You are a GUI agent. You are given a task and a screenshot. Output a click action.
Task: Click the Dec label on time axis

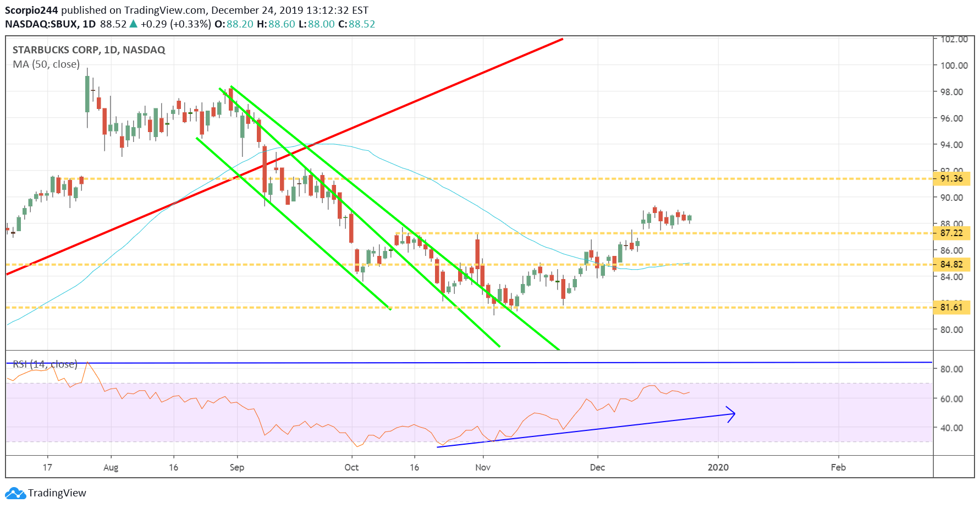click(597, 467)
